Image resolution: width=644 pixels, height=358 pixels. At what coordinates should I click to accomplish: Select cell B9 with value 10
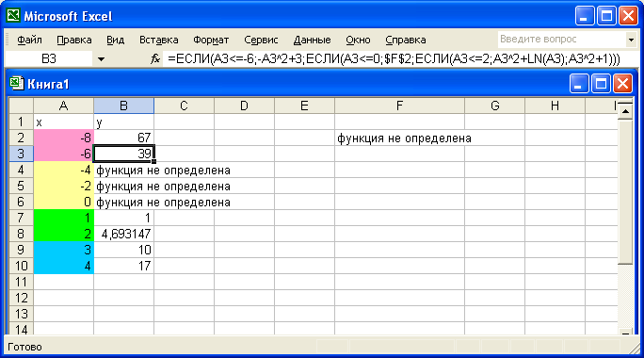(x=123, y=250)
